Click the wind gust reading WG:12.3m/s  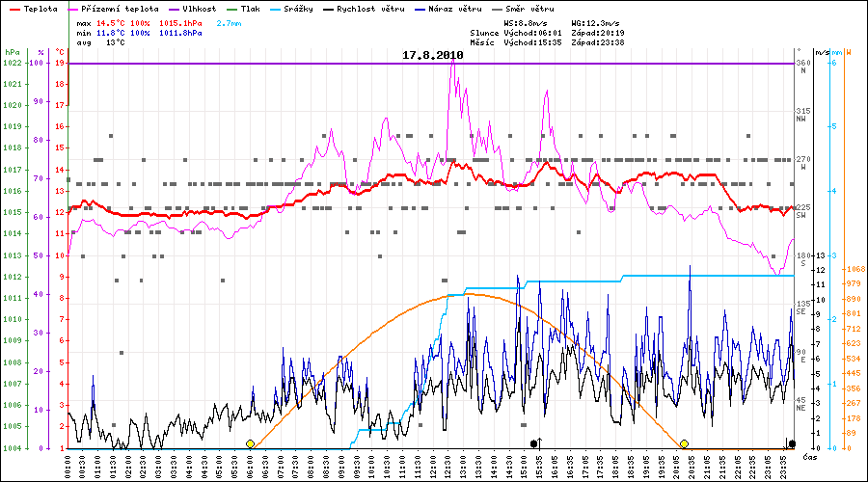point(595,23)
